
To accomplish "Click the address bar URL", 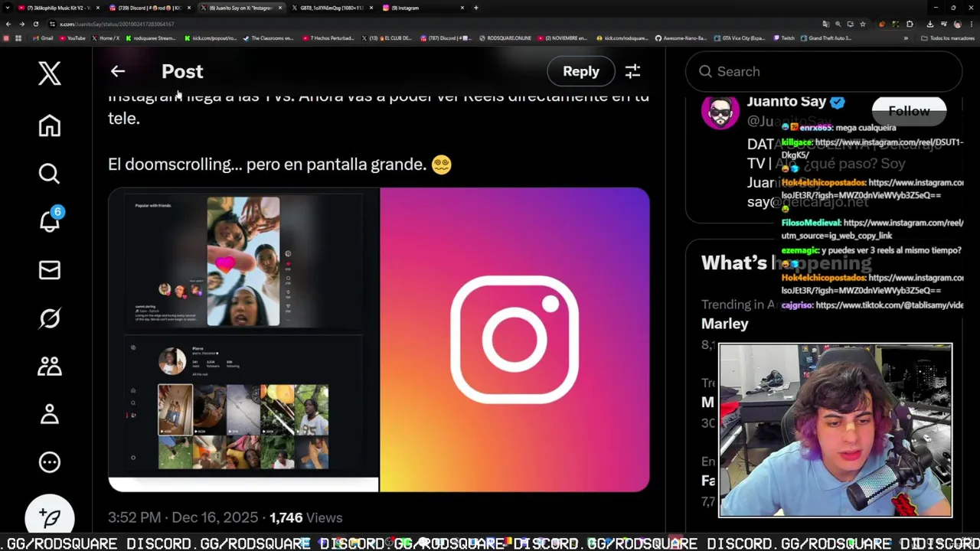I will [116, 24].
